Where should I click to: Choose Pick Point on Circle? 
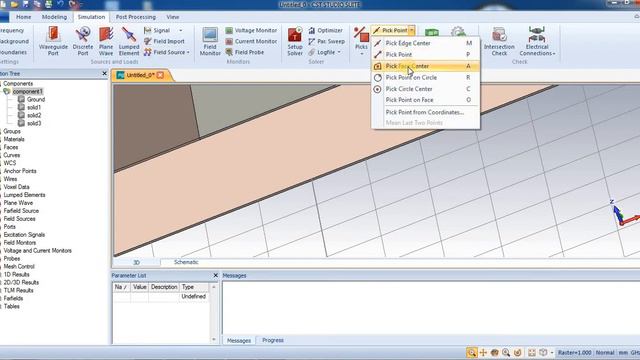(425, 77)
